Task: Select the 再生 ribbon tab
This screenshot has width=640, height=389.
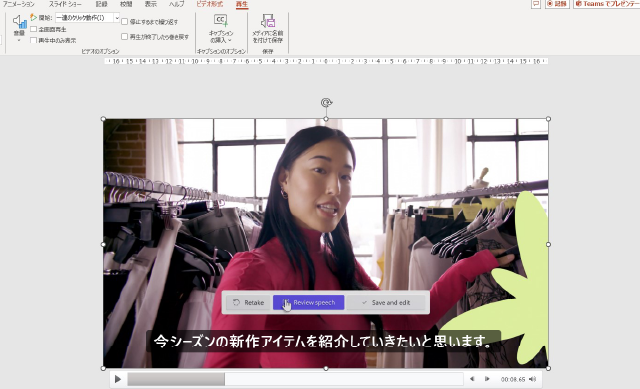Action: click(x=242, y=4)
